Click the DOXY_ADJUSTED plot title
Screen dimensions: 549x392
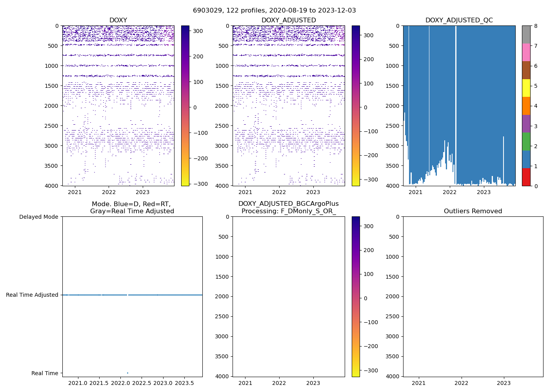coord(289,20)
